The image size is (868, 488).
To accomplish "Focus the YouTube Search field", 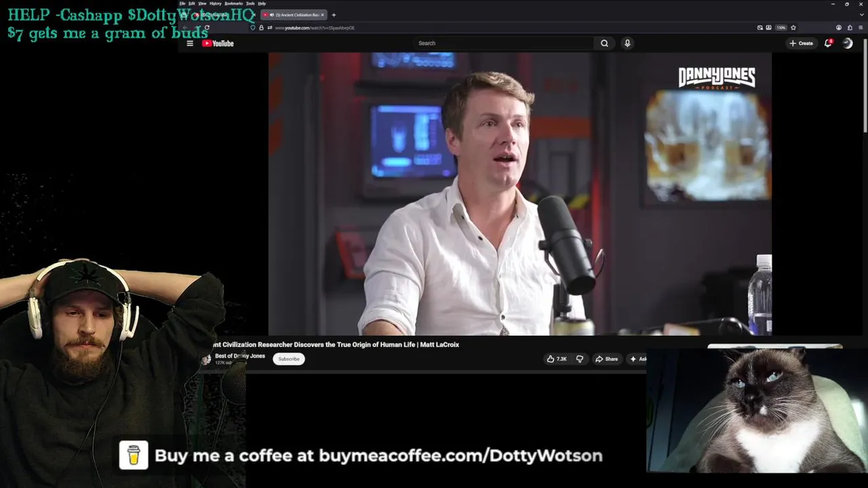I will 505,43.
